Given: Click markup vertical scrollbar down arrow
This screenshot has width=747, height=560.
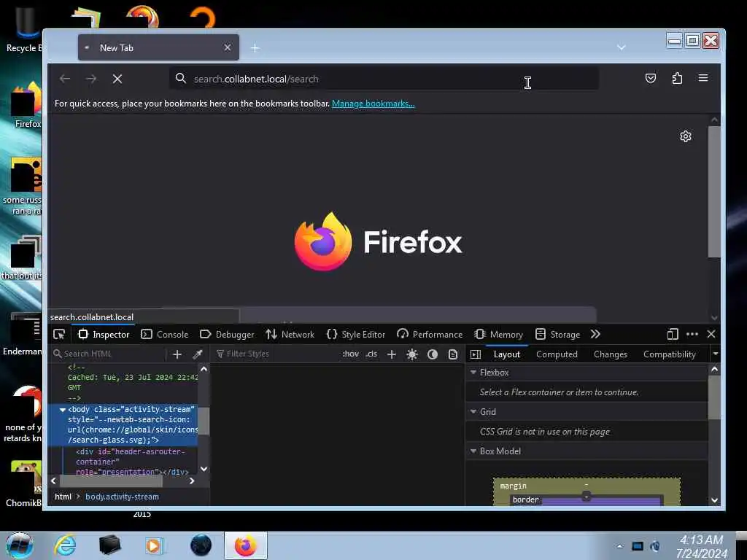Looking at the screenshot, I should coord(204,469).
